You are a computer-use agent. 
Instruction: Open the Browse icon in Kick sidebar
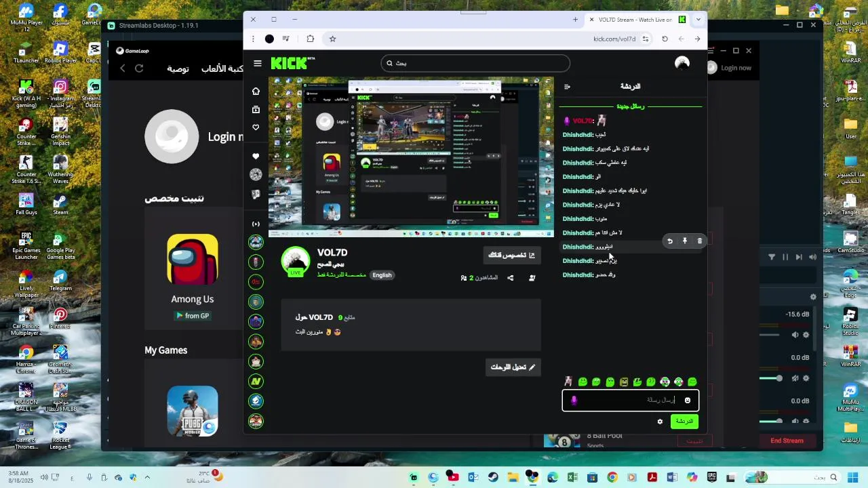click(256, 110)
